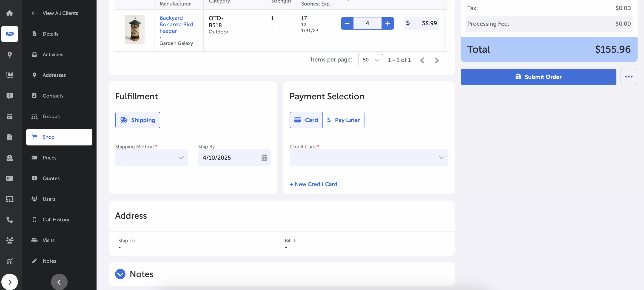Open the phone icon in the left rail
This screenshot has width=644, height=290.
(x=9, y=220)
